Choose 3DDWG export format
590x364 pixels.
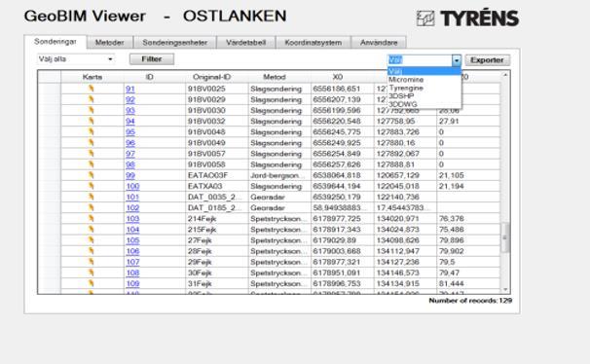424,104
